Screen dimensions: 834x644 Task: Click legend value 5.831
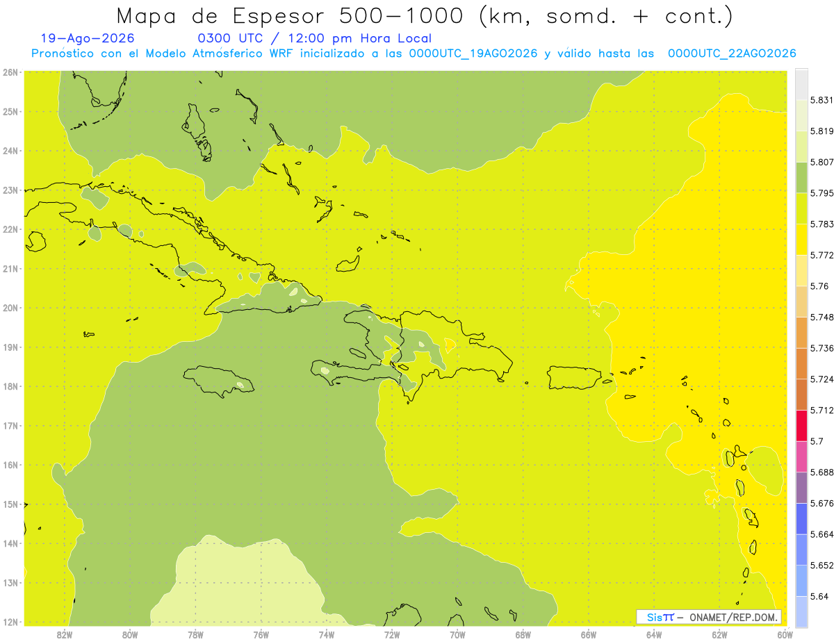(821, 100)
